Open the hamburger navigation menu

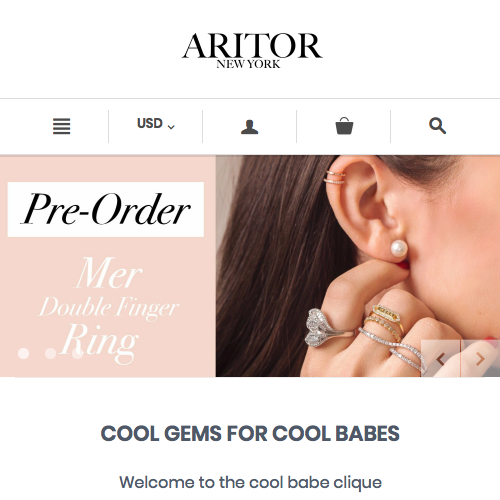[62, 126]
